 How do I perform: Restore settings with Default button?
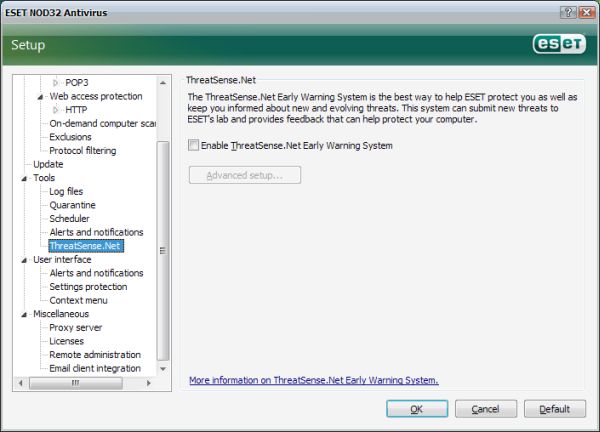[x=555, y=409]
